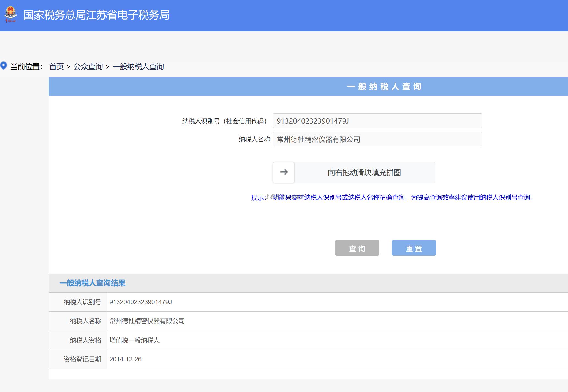This screenshot has width=568, height=392.
Task: Focus the 纳税人名称 input field
Action: (377, 139)
